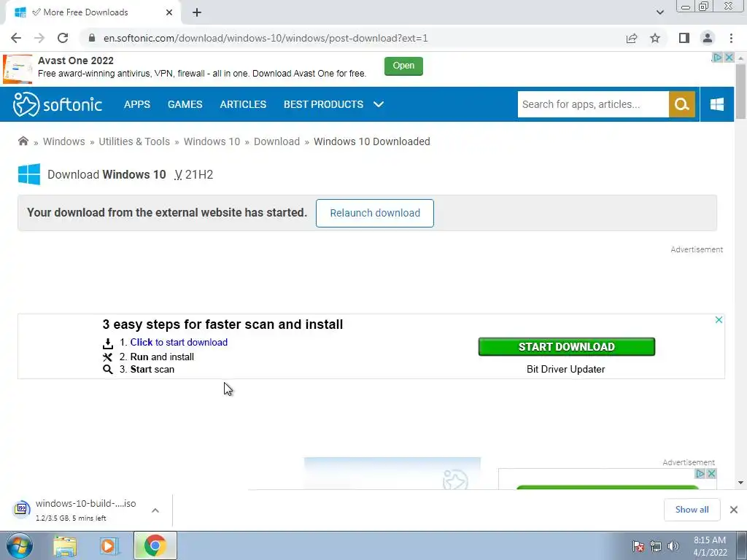
Task: Close the downloads bar
Action: (734, 510)
